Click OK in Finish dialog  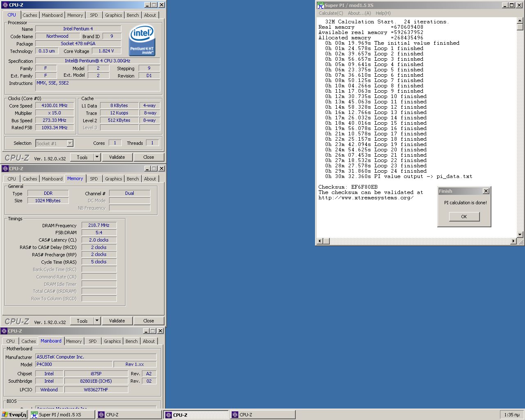[464, 217]
